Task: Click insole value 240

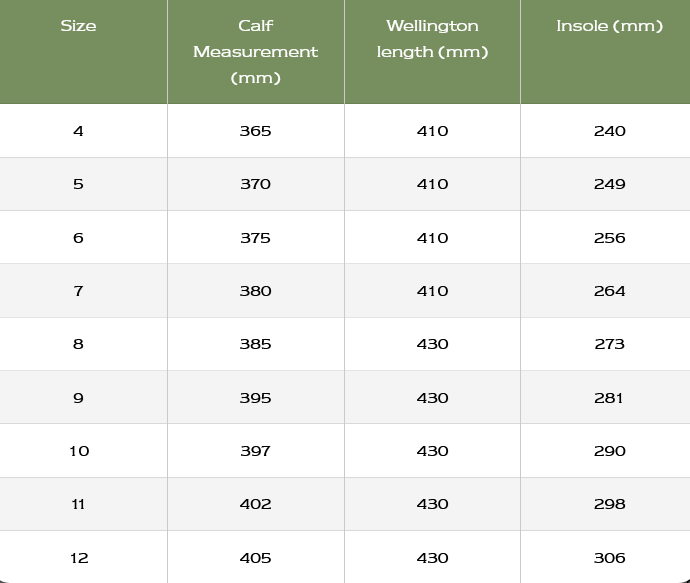Action: tap(609, 131)
